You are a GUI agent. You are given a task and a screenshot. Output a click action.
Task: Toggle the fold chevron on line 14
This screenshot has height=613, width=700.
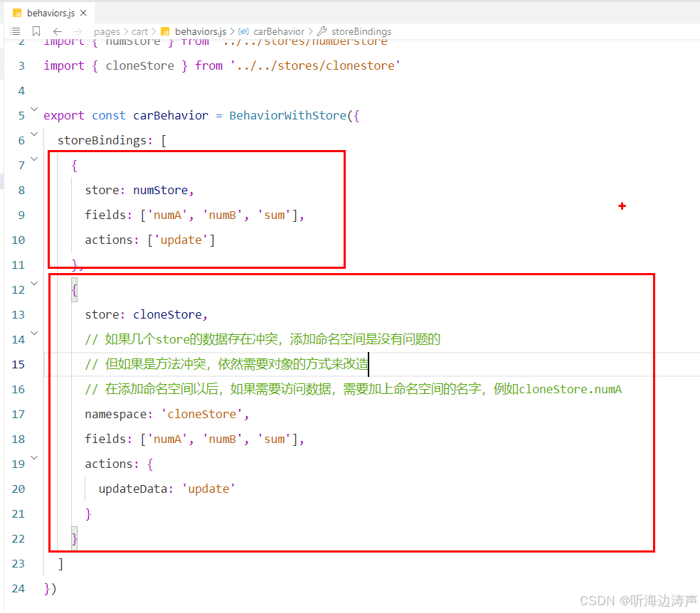click(33, 332)
